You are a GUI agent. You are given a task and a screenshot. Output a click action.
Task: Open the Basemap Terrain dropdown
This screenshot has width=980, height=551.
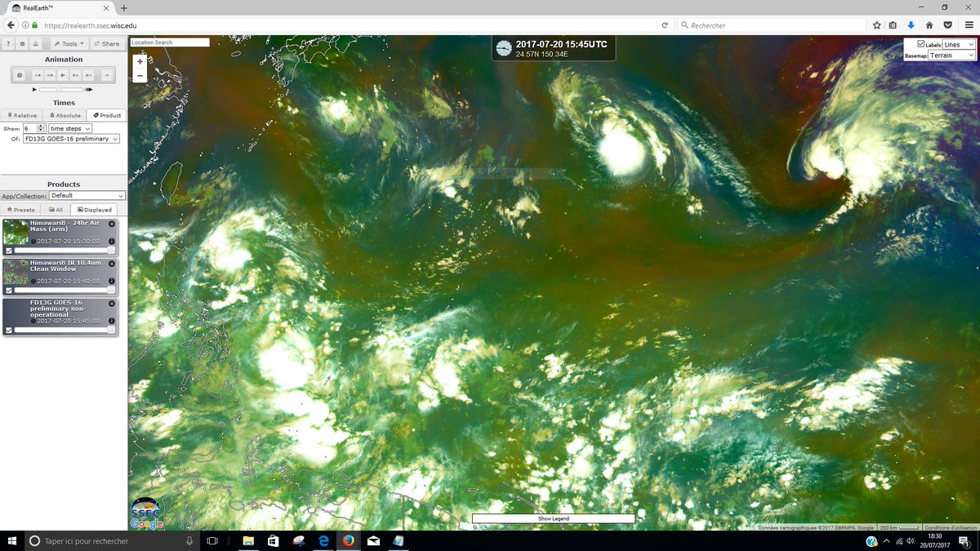coord(952,56)
